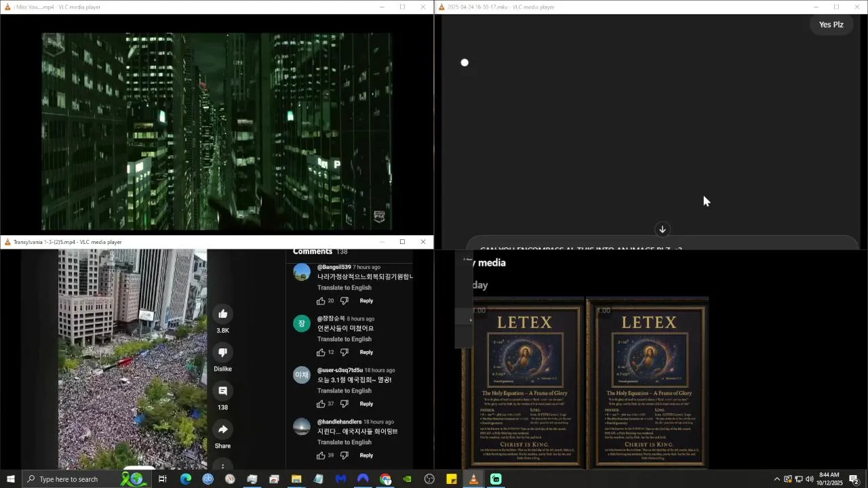Open the volume control in system tray

point(809,479)
